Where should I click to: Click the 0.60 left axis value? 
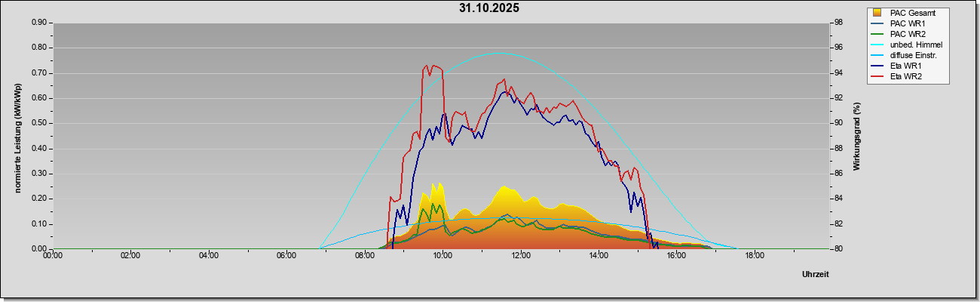[x=40, y=98]
